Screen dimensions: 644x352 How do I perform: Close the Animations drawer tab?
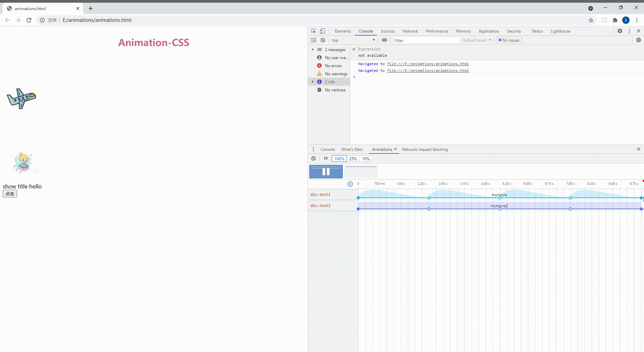coord(395,149)
